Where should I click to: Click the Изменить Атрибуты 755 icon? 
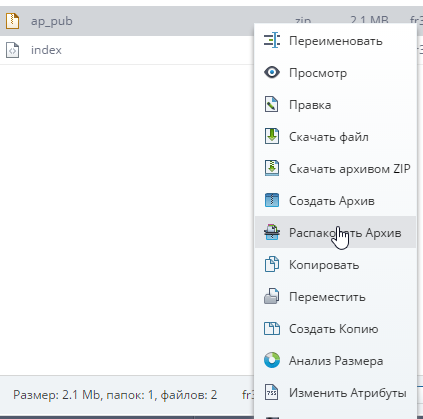click(271, 392)
